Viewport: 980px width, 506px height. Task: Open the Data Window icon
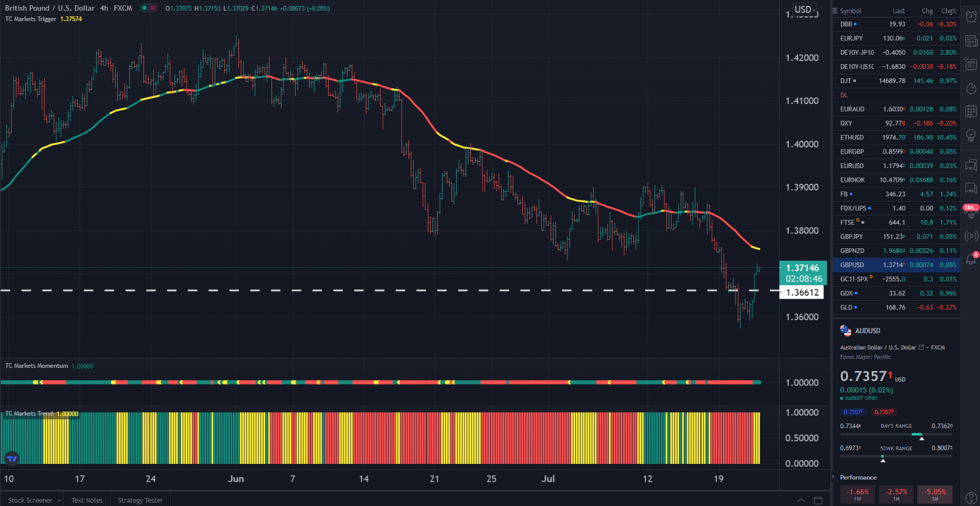[x=971, y=64]
